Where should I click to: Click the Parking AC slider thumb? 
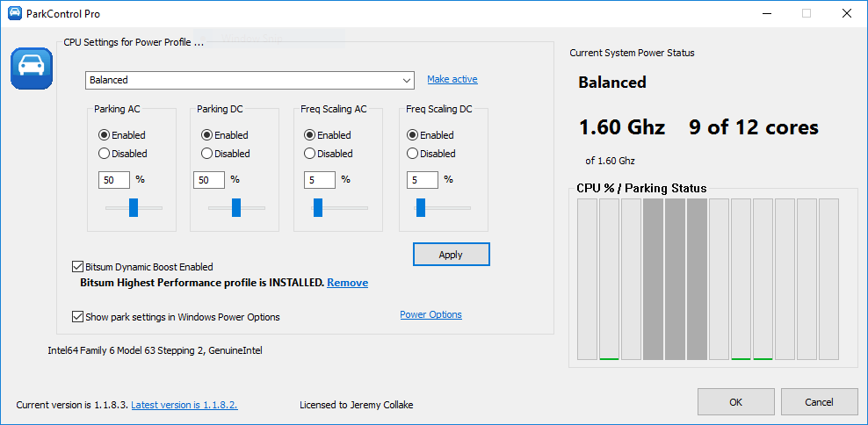(134, 207)
